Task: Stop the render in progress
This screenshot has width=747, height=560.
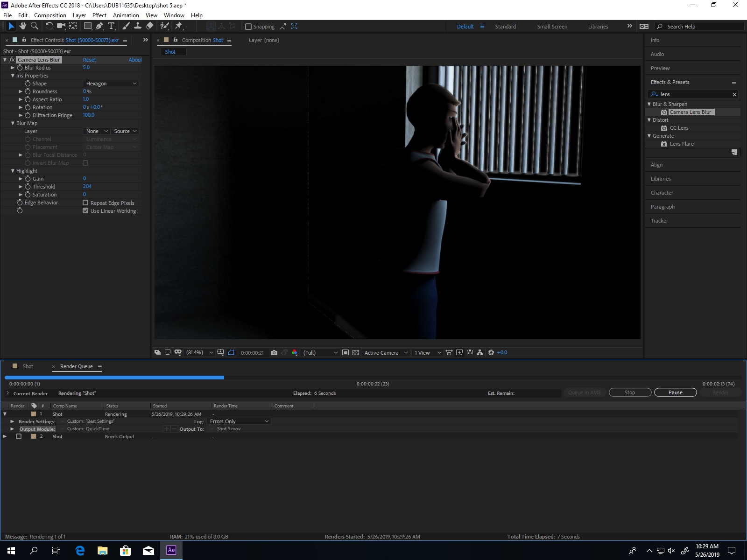Action: tap(629, 392)
